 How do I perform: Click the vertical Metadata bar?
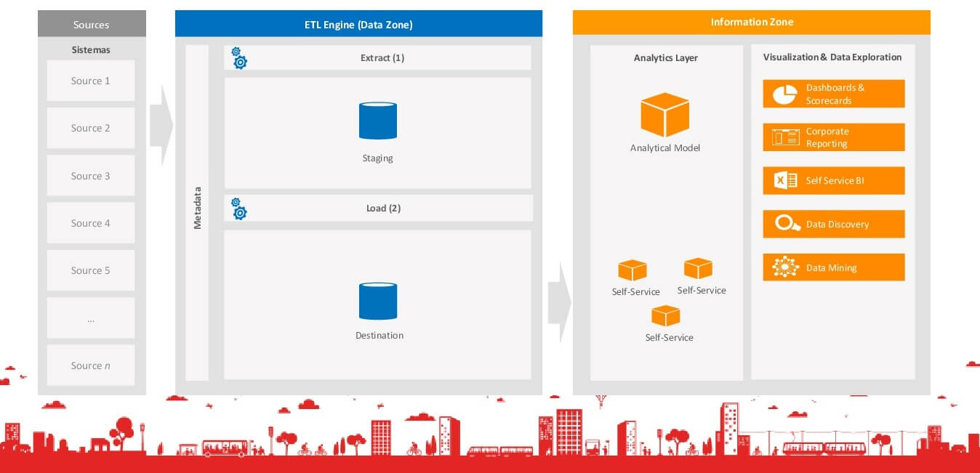click(197, 211)
